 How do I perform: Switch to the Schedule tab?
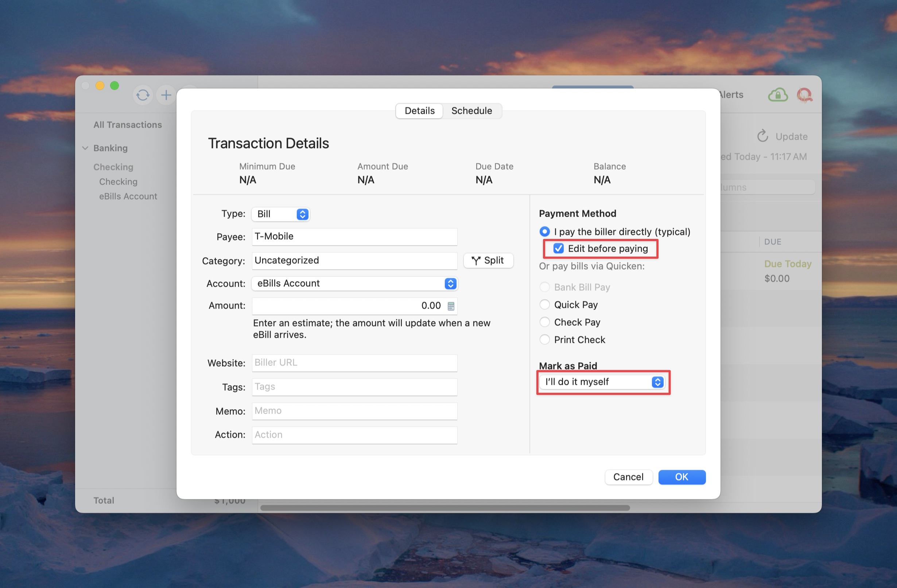point(471,111)
